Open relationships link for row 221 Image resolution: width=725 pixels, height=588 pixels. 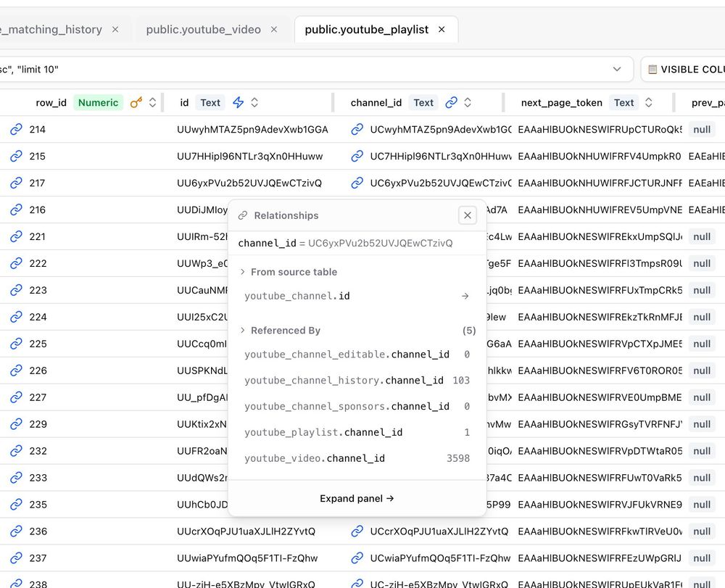click(x=16, y=236)
